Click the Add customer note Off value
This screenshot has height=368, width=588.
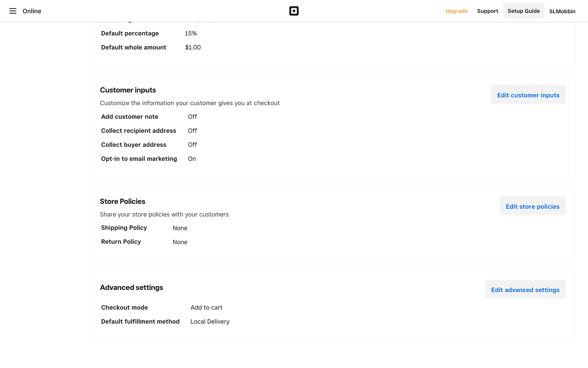[192, 117]
